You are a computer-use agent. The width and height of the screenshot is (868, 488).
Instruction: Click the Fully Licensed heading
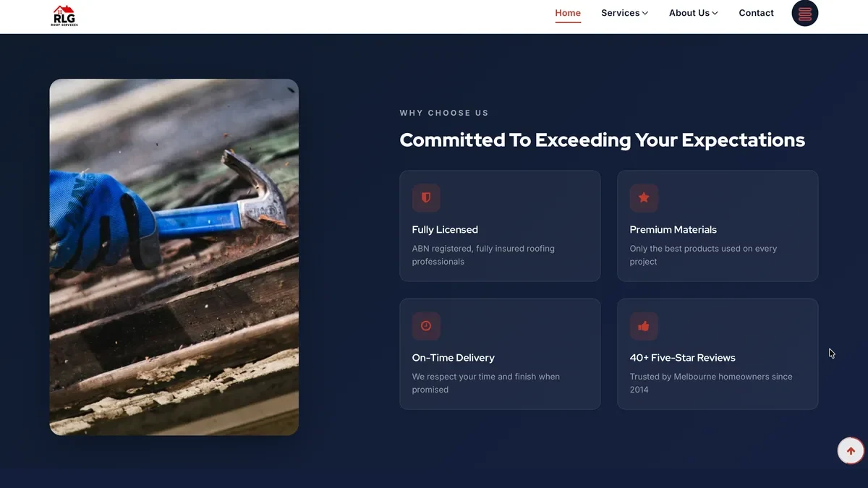(445, 230)
